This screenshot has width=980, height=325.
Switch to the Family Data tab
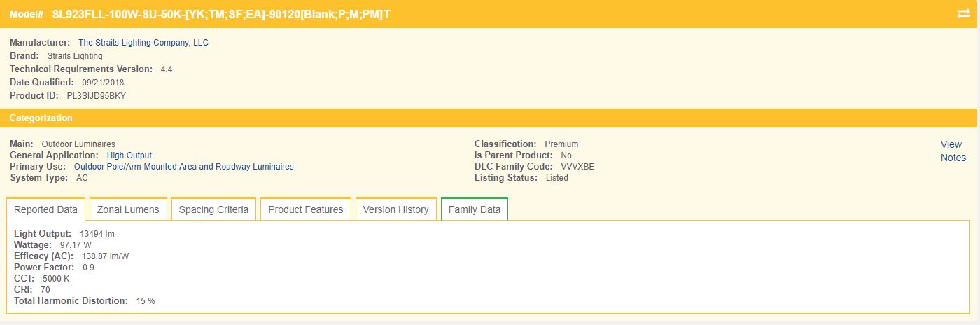(474, 209)
